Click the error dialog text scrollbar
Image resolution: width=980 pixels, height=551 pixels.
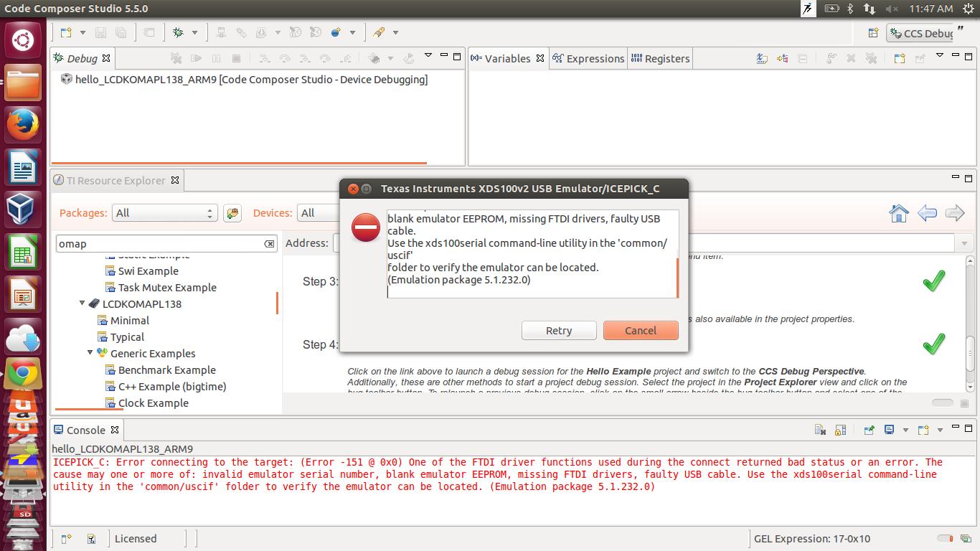coord(677,278)
